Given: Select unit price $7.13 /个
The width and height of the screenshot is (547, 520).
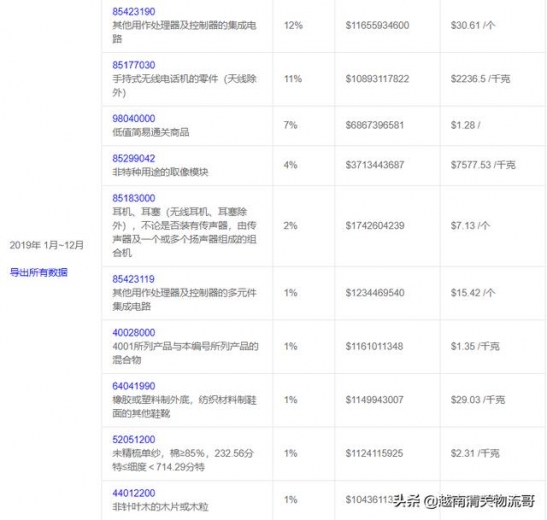Looking at the screenshot, I should 470,226.
